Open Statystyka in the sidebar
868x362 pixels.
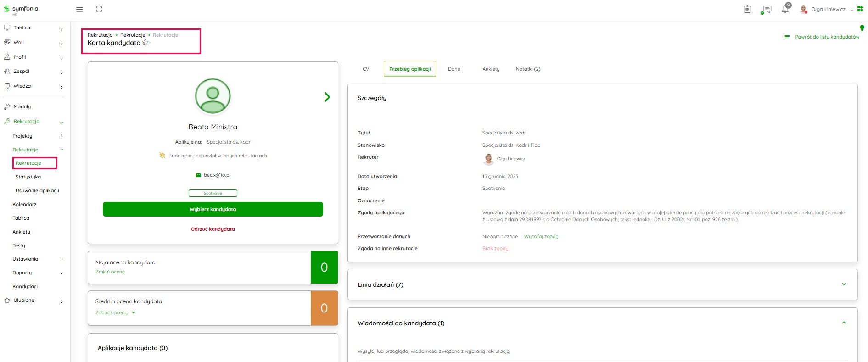[28, 177]
